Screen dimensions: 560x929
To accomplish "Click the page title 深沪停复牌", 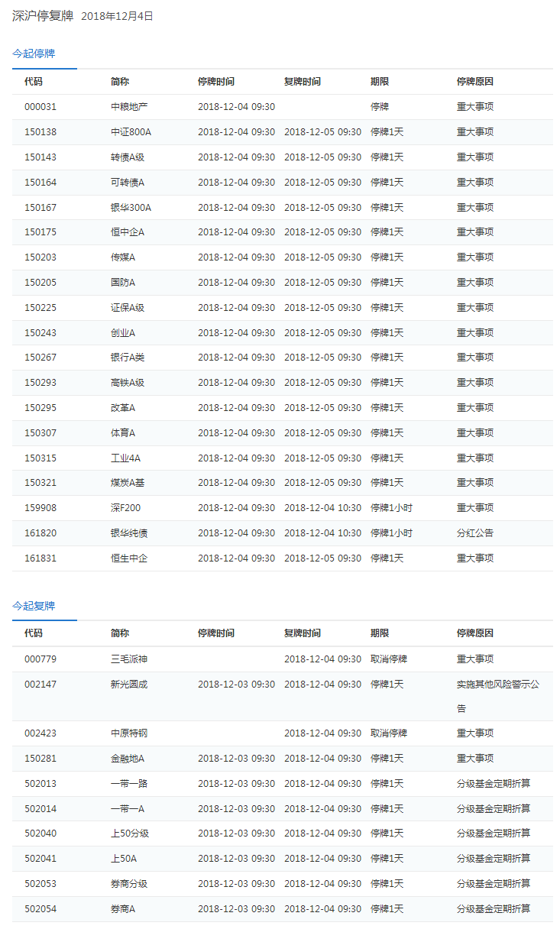I will click(42, 15).
